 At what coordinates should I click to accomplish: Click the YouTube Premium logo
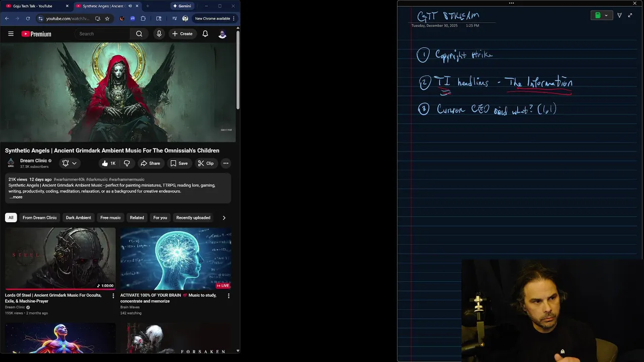36,34
